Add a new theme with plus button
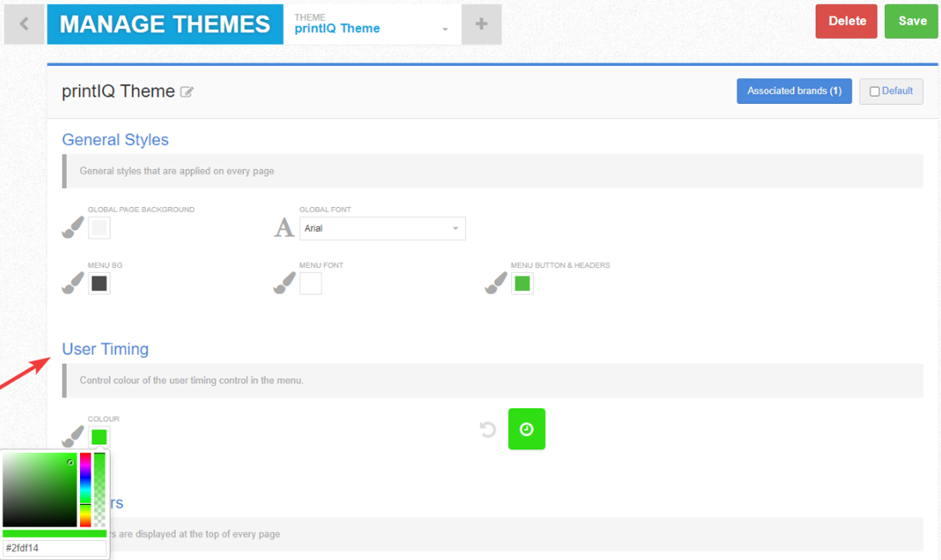941x560 pixels. [481, 24]
